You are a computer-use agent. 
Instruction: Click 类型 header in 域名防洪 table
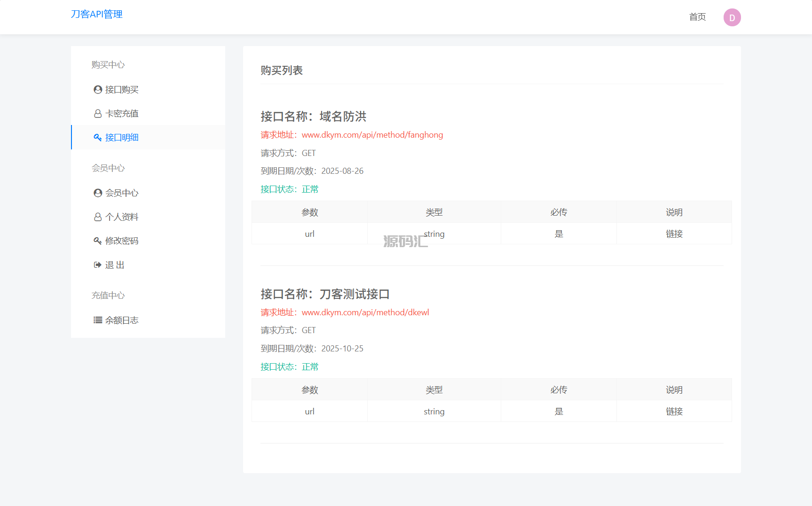[x=434, y=212]
